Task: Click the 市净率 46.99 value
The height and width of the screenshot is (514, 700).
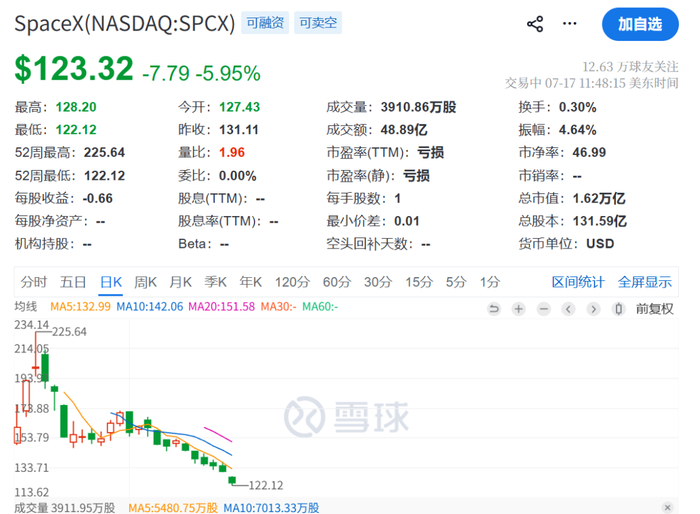Action: (589, 153)
